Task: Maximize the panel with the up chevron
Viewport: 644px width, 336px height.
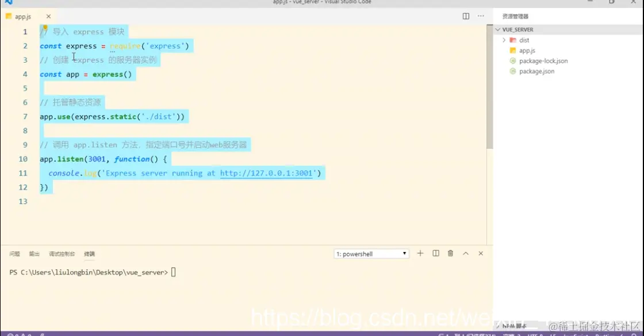Action: tap(466, 253)
